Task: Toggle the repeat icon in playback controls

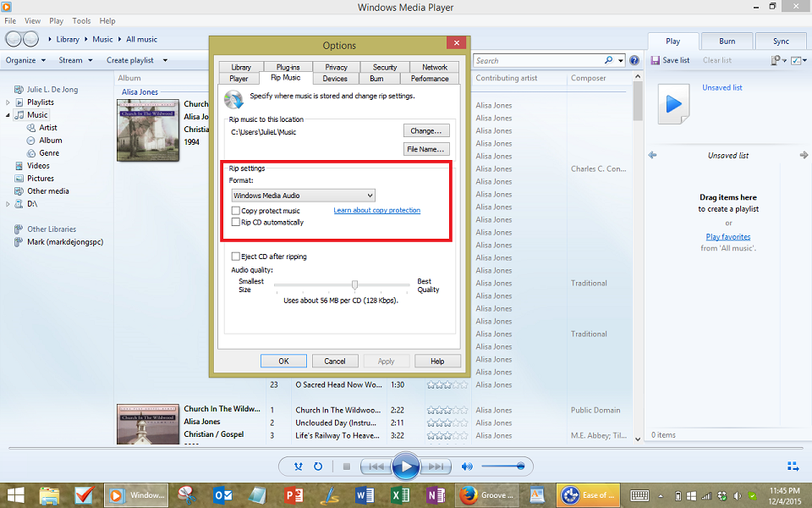Action: coord(318,467)
